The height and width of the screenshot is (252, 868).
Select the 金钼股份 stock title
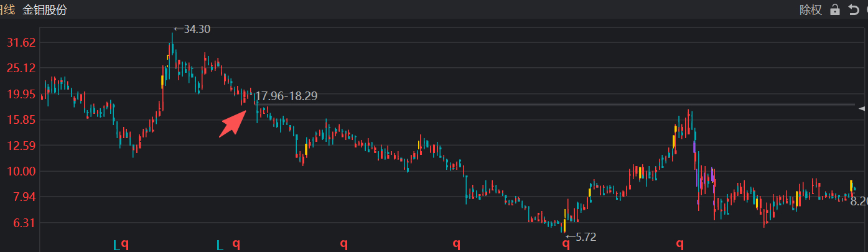point(45,10)
